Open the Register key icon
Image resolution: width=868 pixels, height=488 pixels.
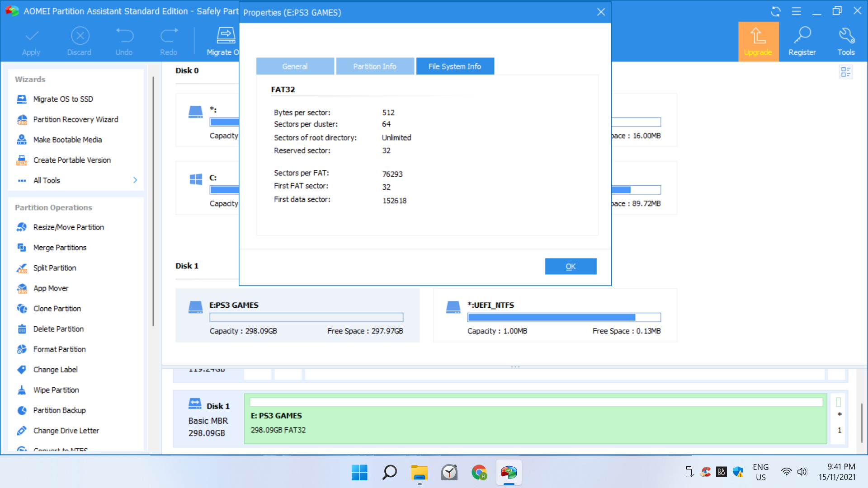tap(802, 35)
